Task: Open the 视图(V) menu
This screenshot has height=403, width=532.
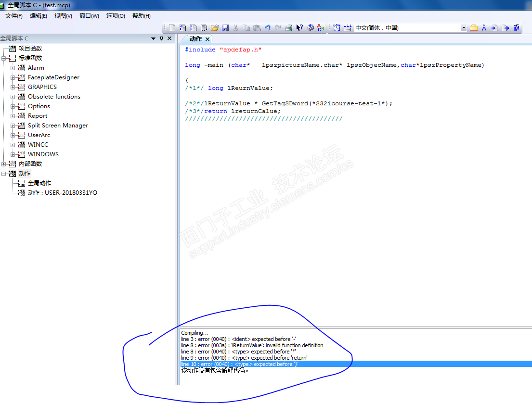Action: [x=63, y=16]
